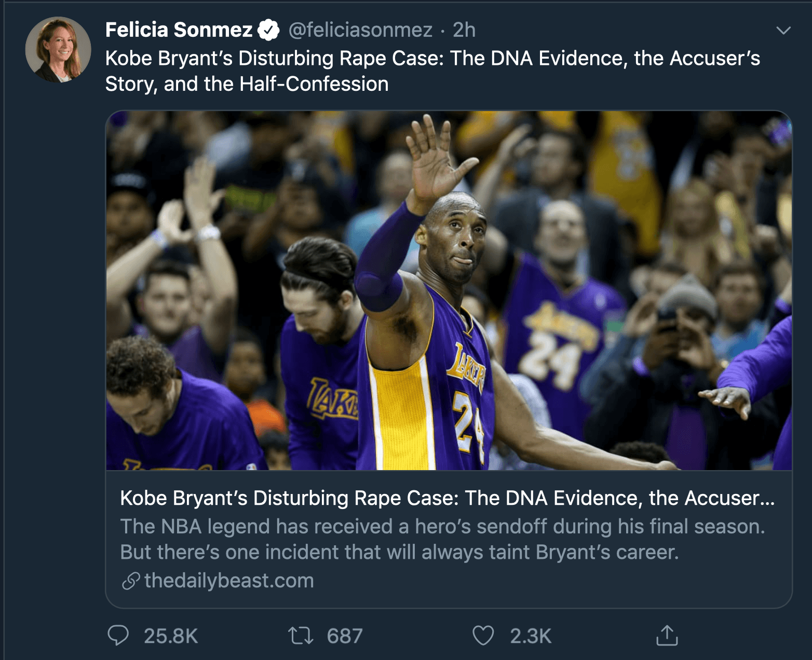Like the tweet with the heart icon

483,635
